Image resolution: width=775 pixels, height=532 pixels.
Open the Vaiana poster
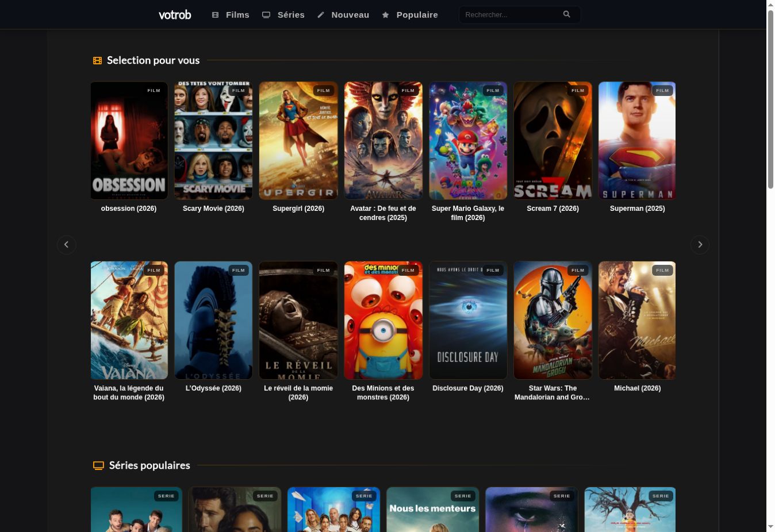pyautogui.click(x=129, y=321)
